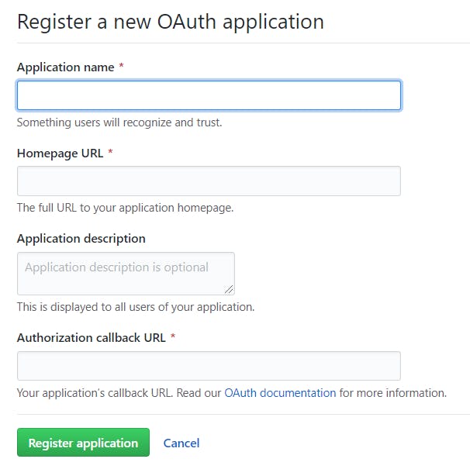Click the 'full URL to your application homepage' hint
This screenshot has width=470, height=476.
click(125, 208)
